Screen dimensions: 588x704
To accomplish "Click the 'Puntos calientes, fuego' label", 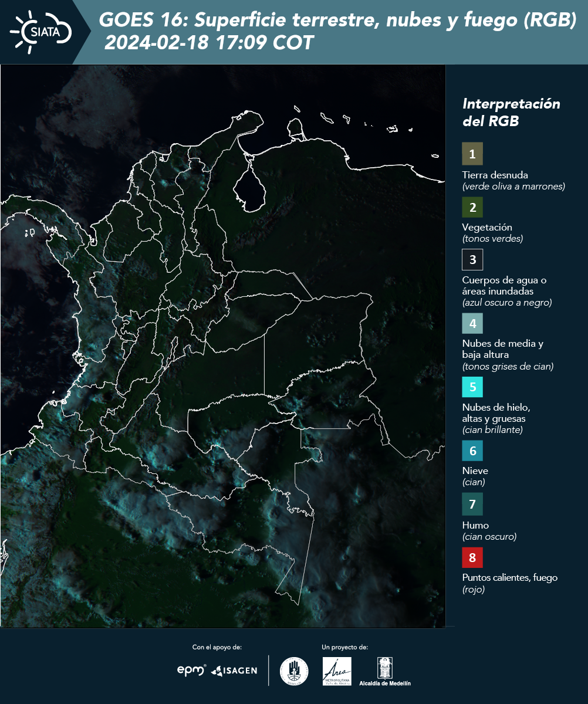I will (510, 577).
